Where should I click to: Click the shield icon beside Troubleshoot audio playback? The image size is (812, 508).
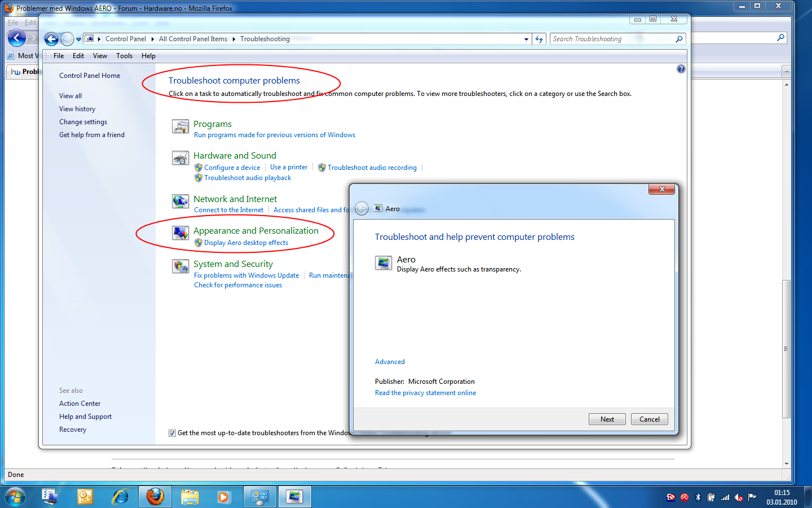(198, 178)
